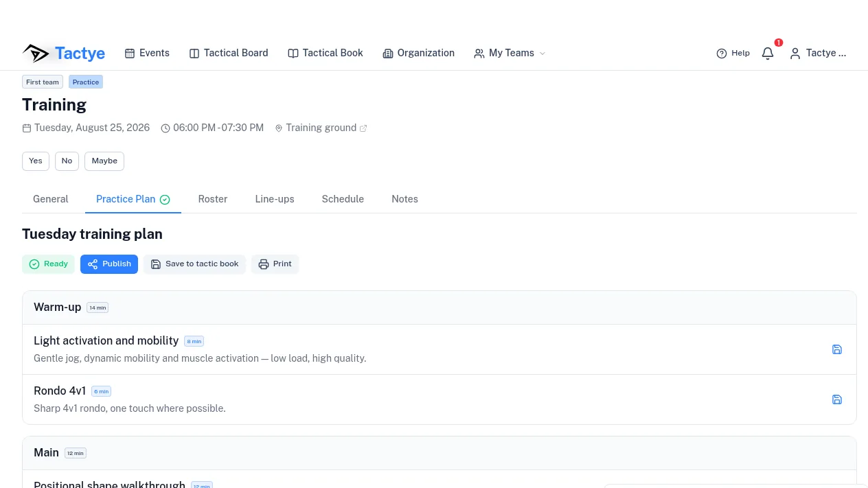Publish the training plan

coord(109,264)
